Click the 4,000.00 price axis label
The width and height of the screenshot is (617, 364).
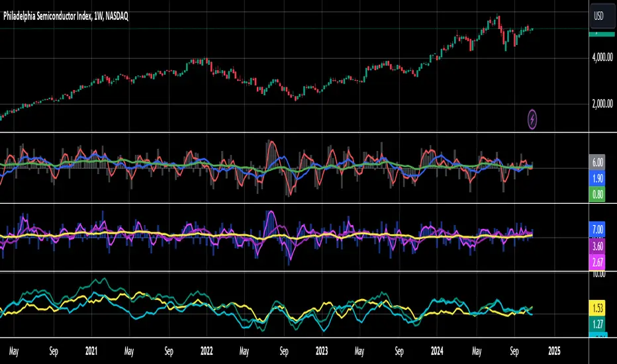click(602, 58)
